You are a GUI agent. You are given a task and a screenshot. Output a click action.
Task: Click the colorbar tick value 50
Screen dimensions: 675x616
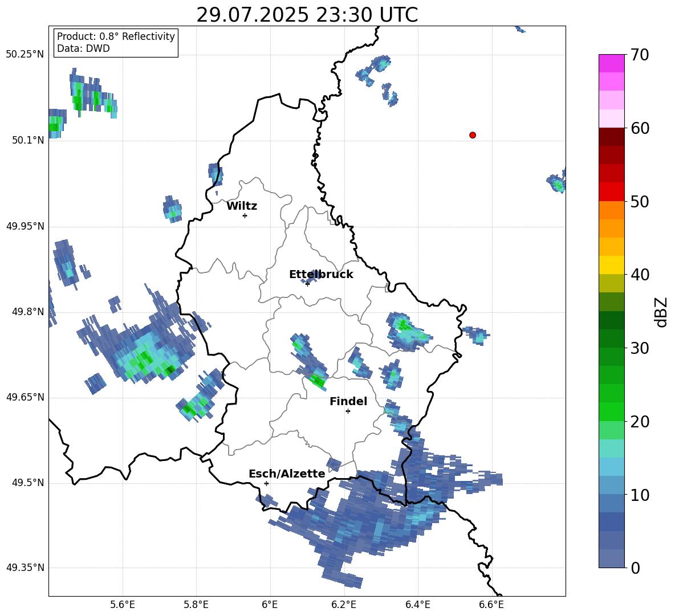pos(640,202)
